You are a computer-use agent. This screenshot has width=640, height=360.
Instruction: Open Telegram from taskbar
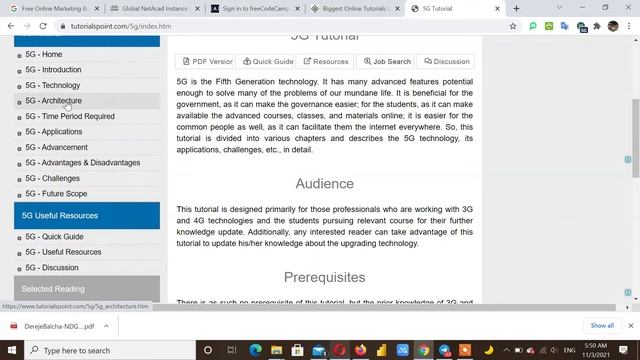(444, 350)
